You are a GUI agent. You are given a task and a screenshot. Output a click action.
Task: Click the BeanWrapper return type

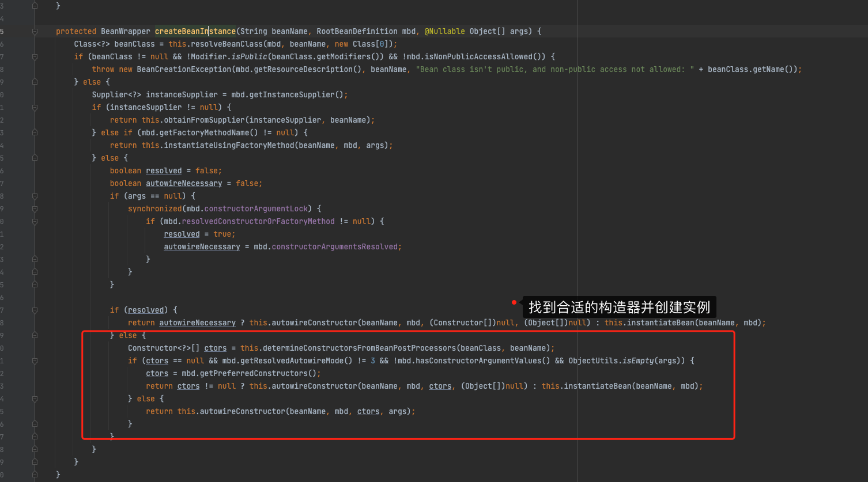tap(126, 32)
